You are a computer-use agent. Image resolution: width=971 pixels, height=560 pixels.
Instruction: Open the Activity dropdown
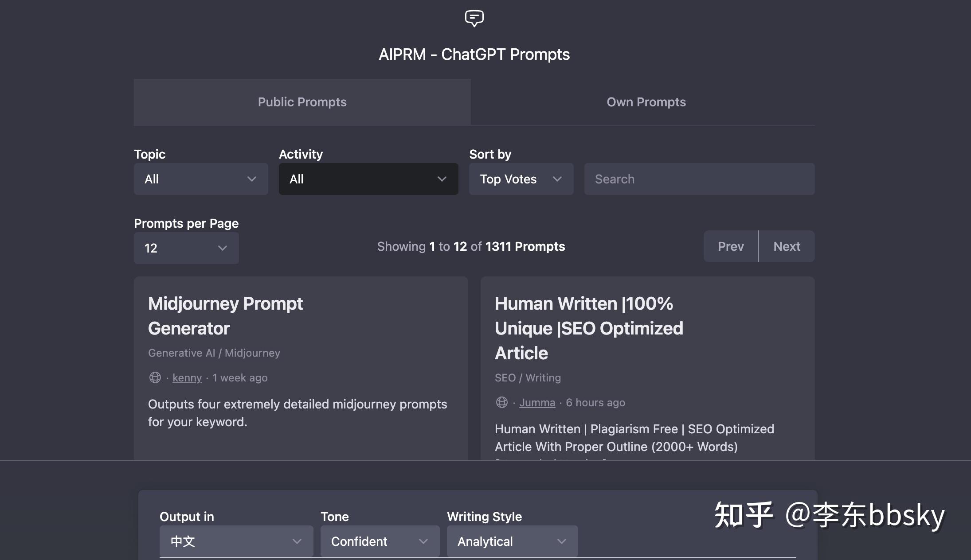pos(368,179)
